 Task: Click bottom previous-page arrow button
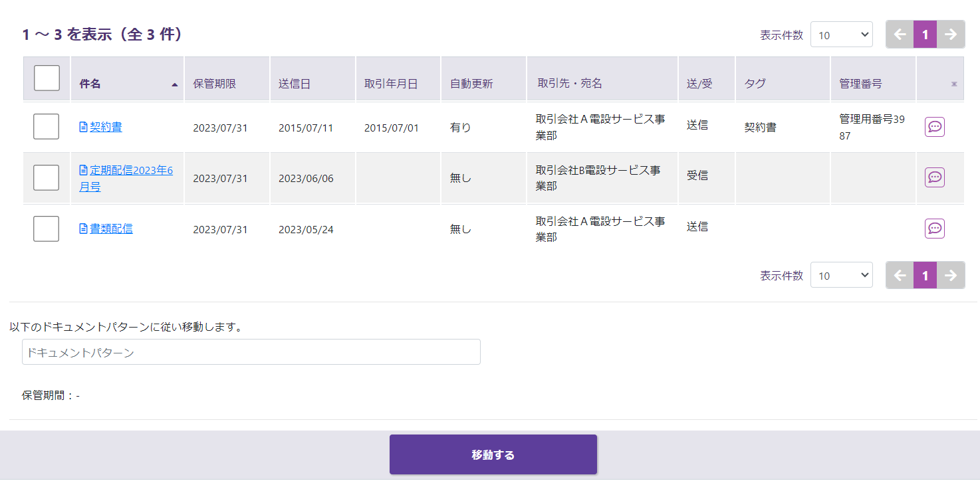pos(900,275)
